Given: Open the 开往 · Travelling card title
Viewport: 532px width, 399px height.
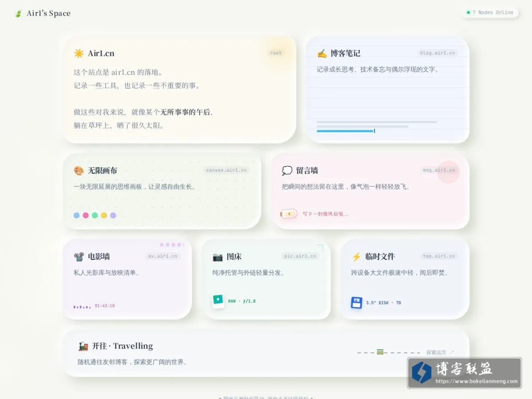Looking at the screenshot, I should [122, 346].
